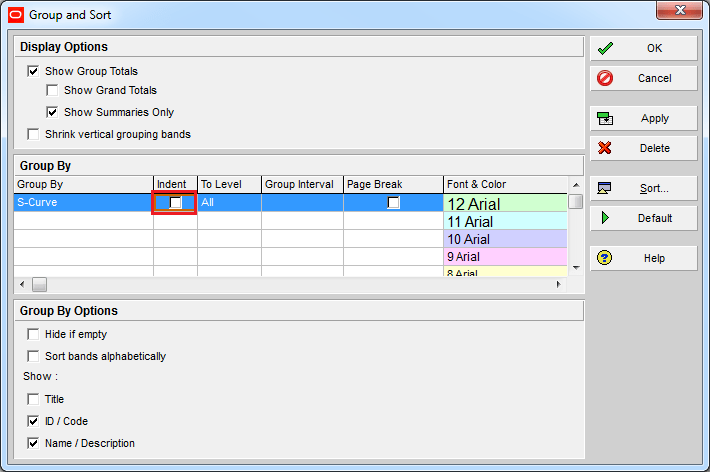
Task: Click the green arrow Default icon
Action: coord(605,218)
